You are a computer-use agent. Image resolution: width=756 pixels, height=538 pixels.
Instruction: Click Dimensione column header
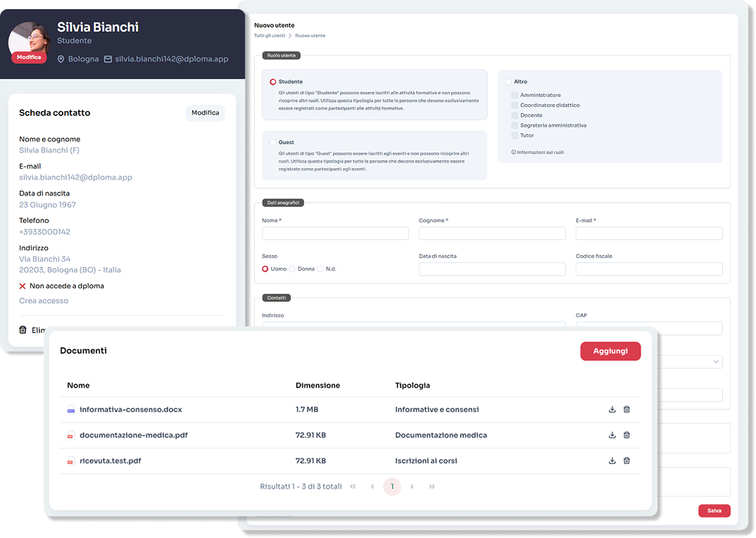tap(317, 385)
